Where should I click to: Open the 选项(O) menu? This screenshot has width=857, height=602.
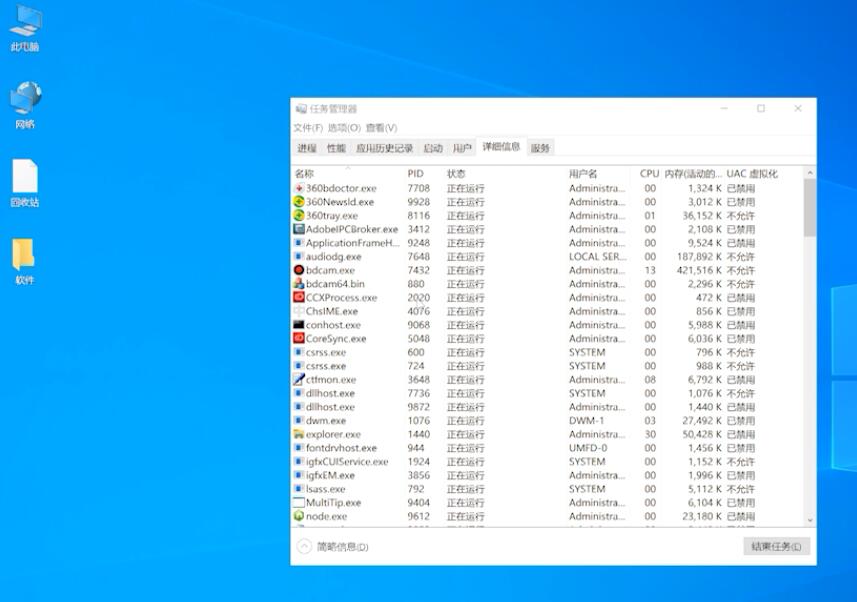(x=344, y=128)
